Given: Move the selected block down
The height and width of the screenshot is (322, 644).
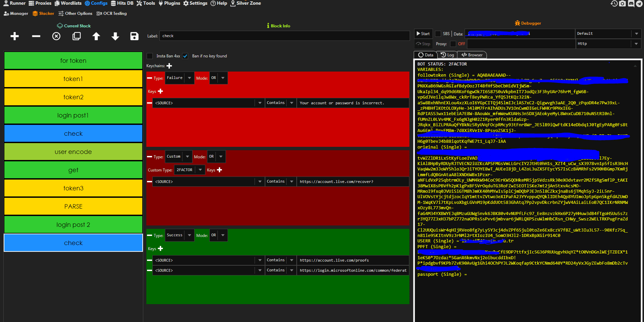Looking at the screenshot, I should [x=115, y=36].
